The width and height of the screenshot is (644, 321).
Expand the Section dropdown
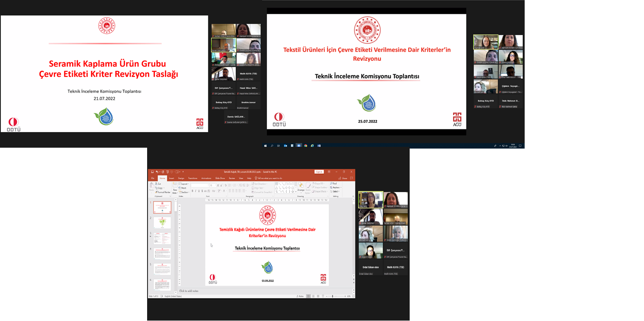[184, 192]
